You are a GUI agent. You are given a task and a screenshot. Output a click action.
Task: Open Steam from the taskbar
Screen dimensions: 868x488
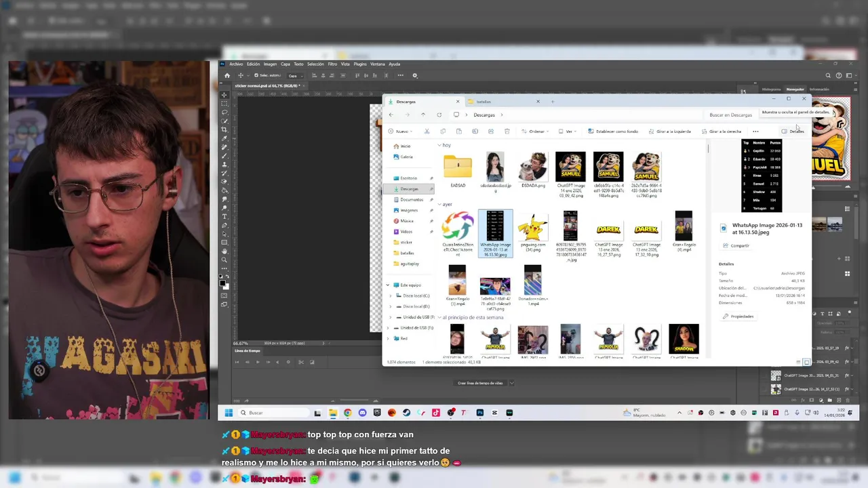coord(406,413)
